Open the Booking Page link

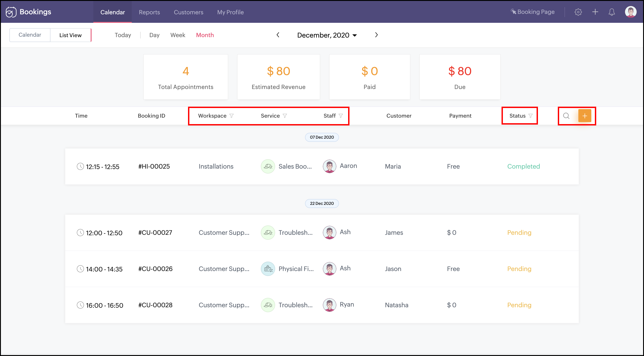tap(533, 12)
